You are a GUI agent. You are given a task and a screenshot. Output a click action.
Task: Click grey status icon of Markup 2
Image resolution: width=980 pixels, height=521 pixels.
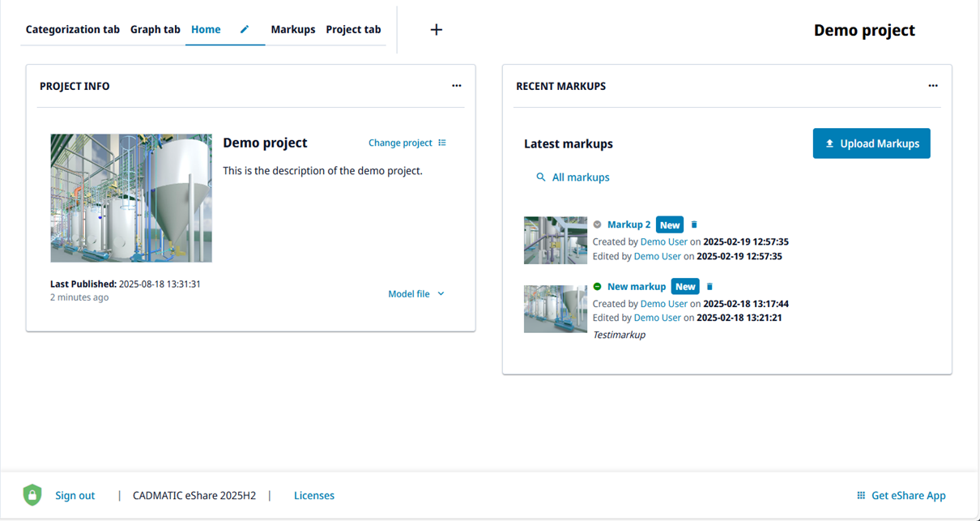598,224
